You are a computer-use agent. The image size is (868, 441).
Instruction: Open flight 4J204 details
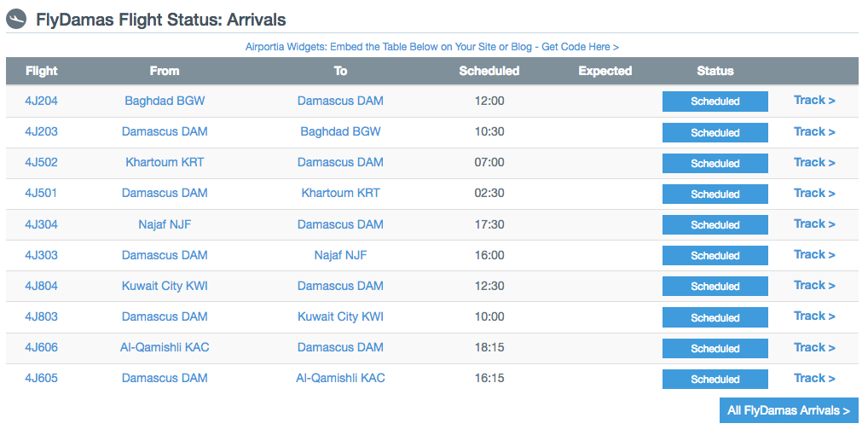click(x=41, y=101)
